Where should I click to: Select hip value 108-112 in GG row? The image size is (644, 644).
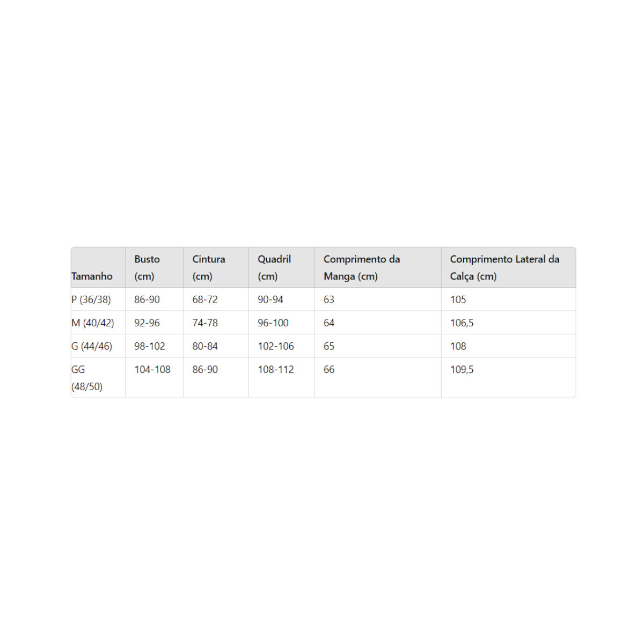(x=276, y=370)
